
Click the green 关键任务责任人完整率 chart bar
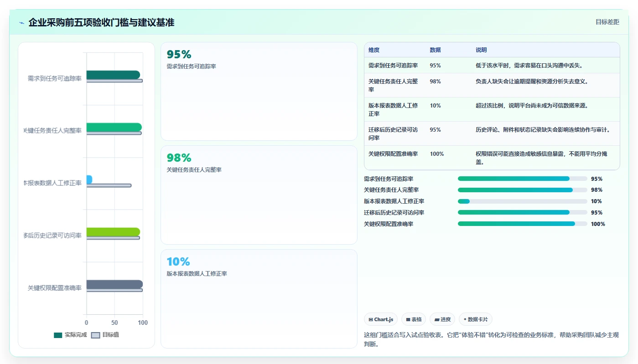(x=114, y=127)
